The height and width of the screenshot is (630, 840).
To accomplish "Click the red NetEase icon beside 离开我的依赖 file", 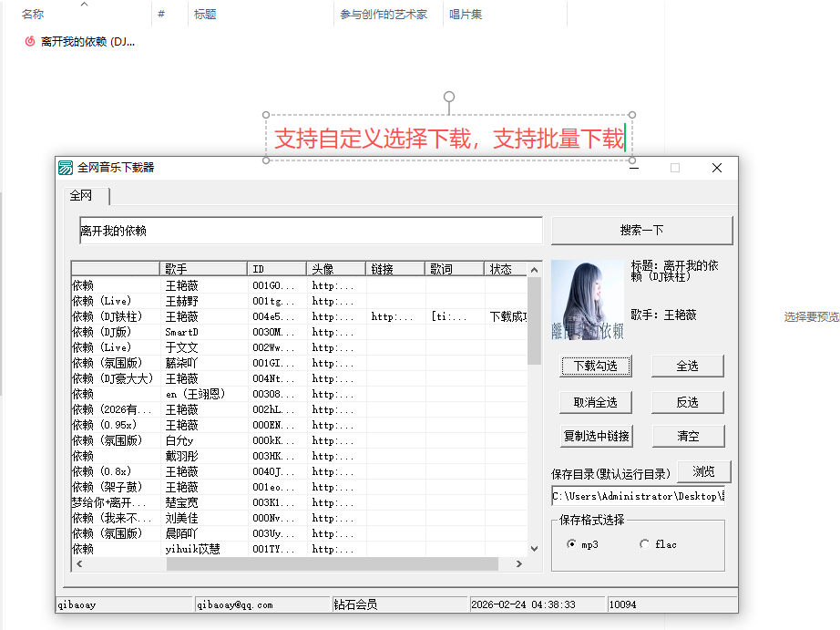I will (x=30, y=41).
